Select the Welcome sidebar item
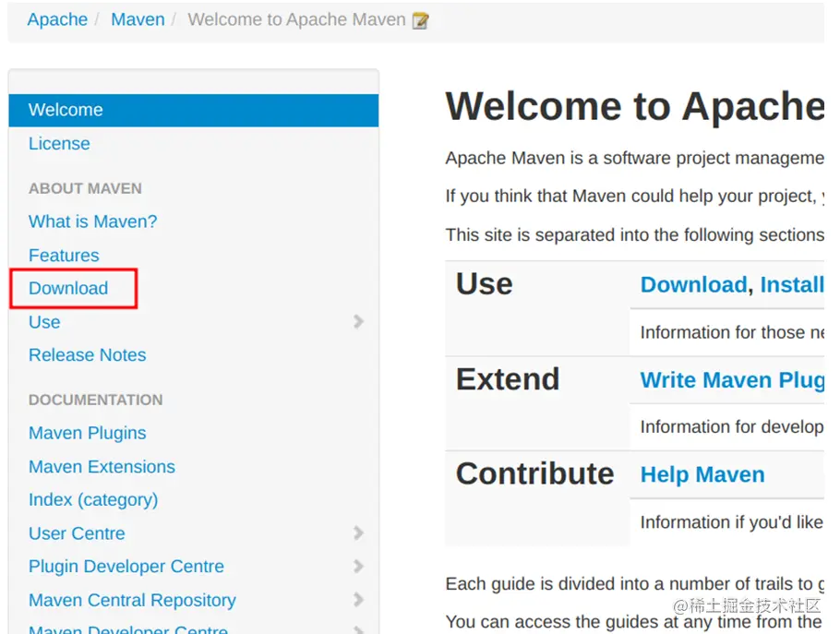The height and width of the screenshot is (634, 840). [x=194, y=110]
